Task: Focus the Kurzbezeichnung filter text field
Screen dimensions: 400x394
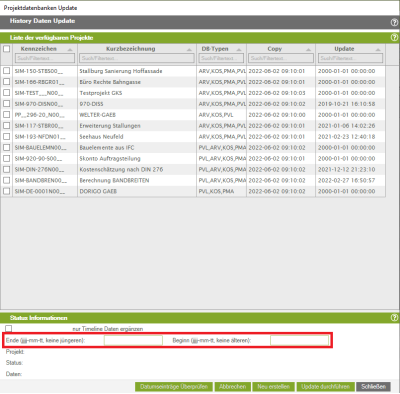Action: [137, 58]
